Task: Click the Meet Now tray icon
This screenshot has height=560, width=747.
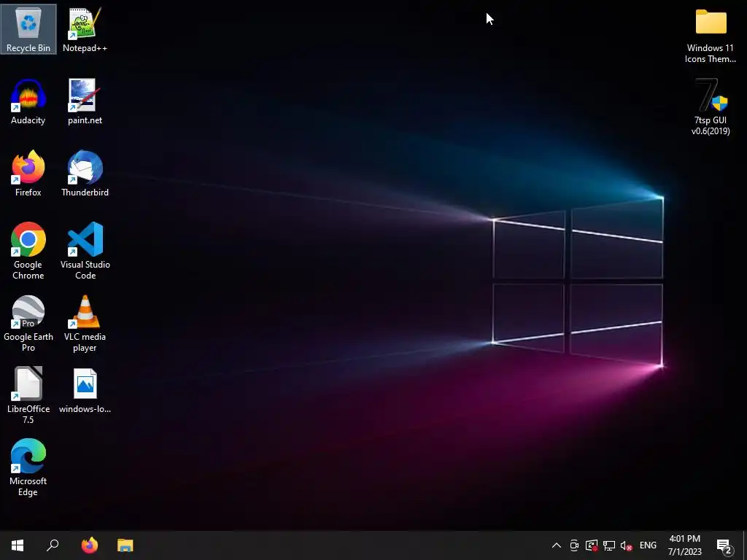Action: click(574, 545)
